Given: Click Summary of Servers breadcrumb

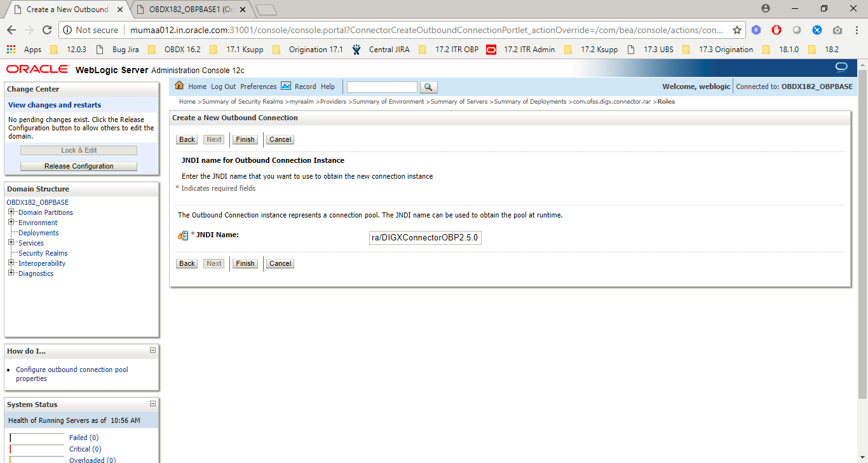Looking at the screenshot, I should pos(459,102).
